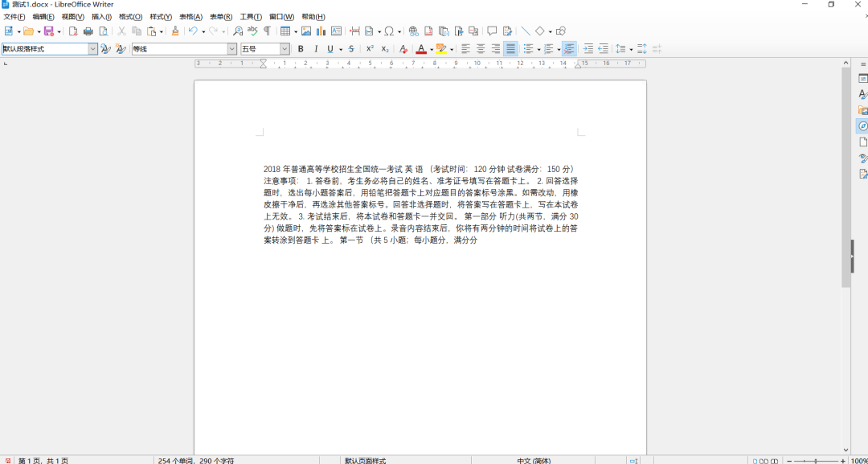Open the paragraph style dropdown 默认段落样式
Viewport: 868px width, 464px height.
(93, 49)
